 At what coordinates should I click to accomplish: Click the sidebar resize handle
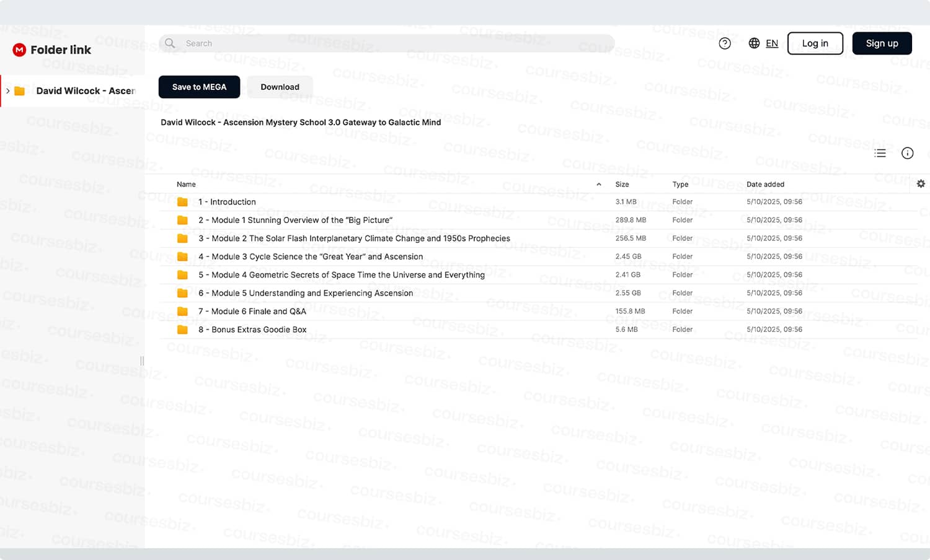tap(142, 361)
